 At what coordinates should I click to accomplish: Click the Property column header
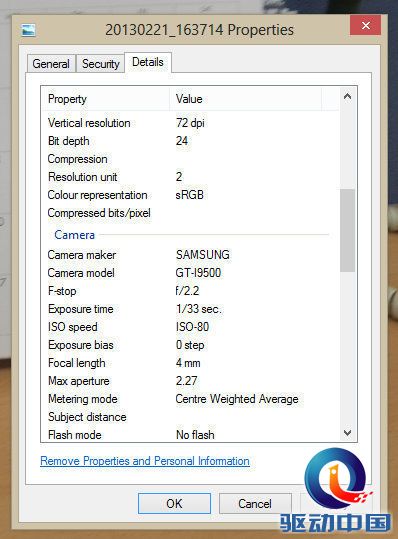pos(106,99)
